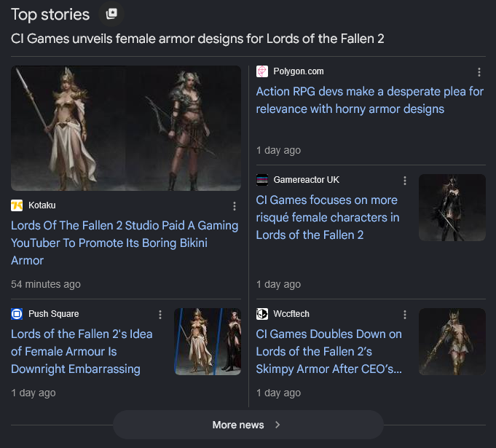Click the Gamereactor story thumbnail

pyautogui.click(x=452, y=208)
